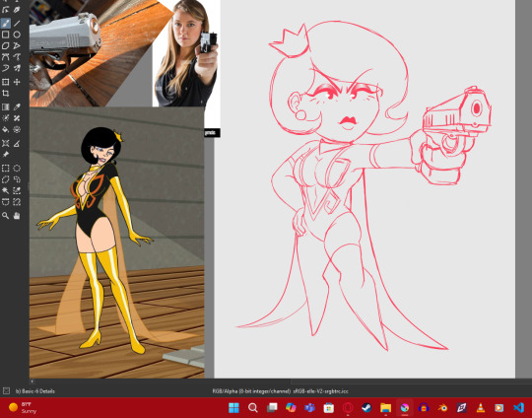Select the Zoom magnifier tool
The width and height of the screenshot is (532, 418).
pyautogui.click(x=6, y=216)
